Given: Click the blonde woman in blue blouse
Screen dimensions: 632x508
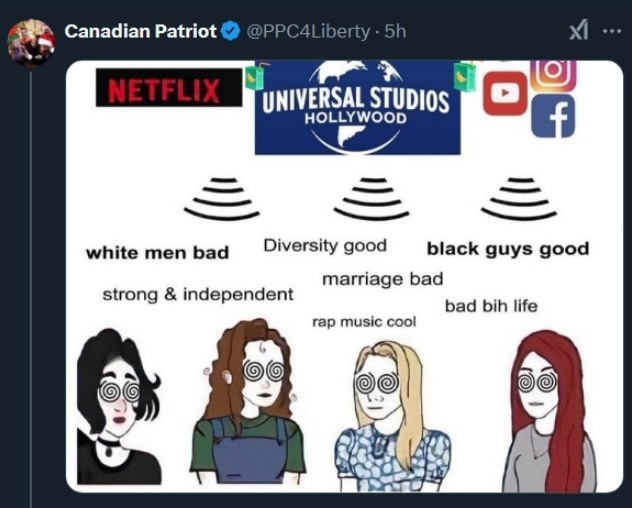Looking at the screenshot, I should coord(389,416).
